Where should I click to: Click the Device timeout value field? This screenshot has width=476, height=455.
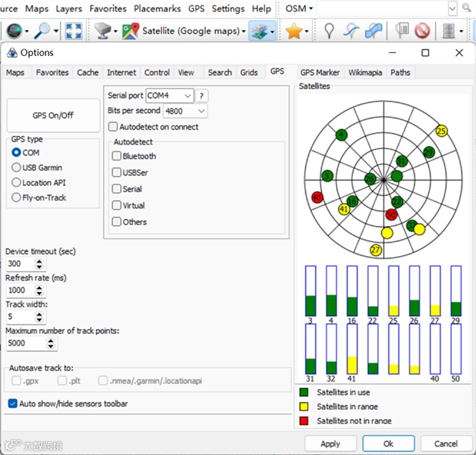[21, 264]
